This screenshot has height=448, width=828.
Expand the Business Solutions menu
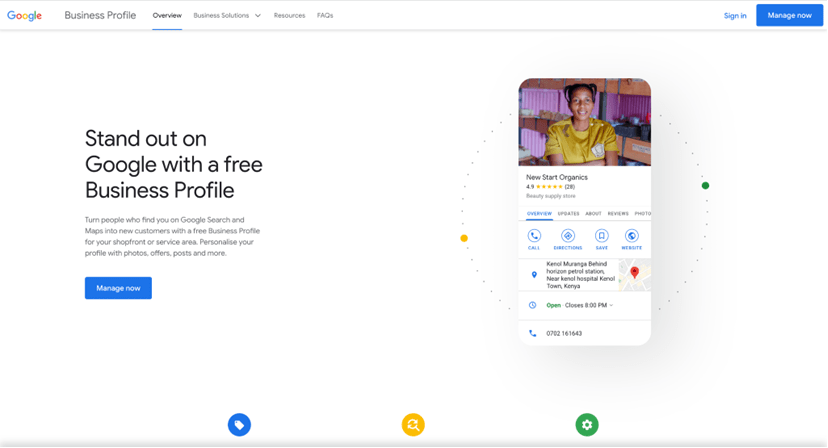pos(227,15)
